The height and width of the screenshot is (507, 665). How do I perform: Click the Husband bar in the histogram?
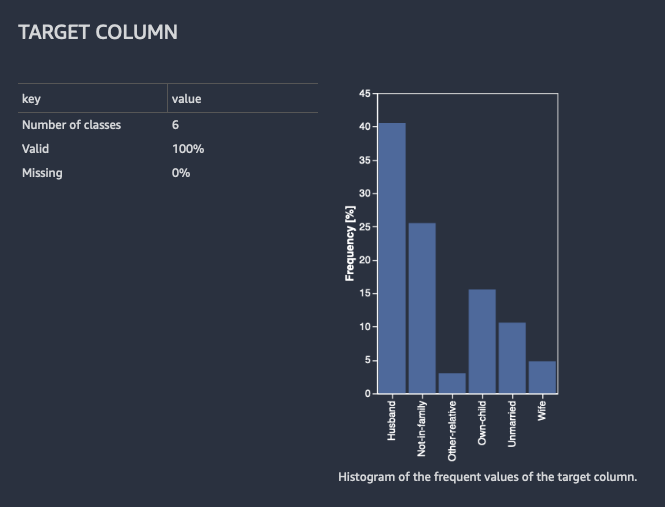(x=392, y=258)
